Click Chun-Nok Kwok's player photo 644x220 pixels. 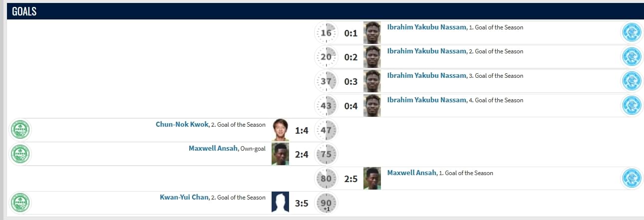click(280, 130)
